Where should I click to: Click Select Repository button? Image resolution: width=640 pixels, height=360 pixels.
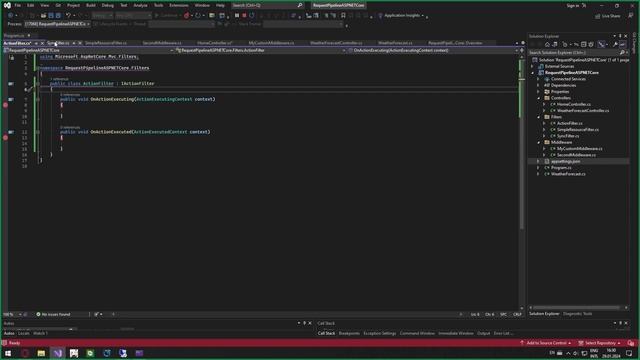[600, 343]
